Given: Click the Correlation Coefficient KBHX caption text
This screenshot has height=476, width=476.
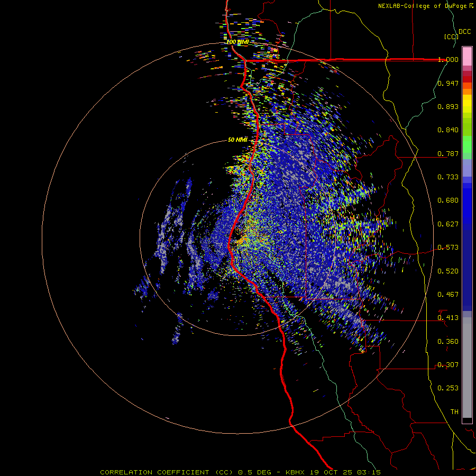Looking at the screenshot, I should pos(241,472).
